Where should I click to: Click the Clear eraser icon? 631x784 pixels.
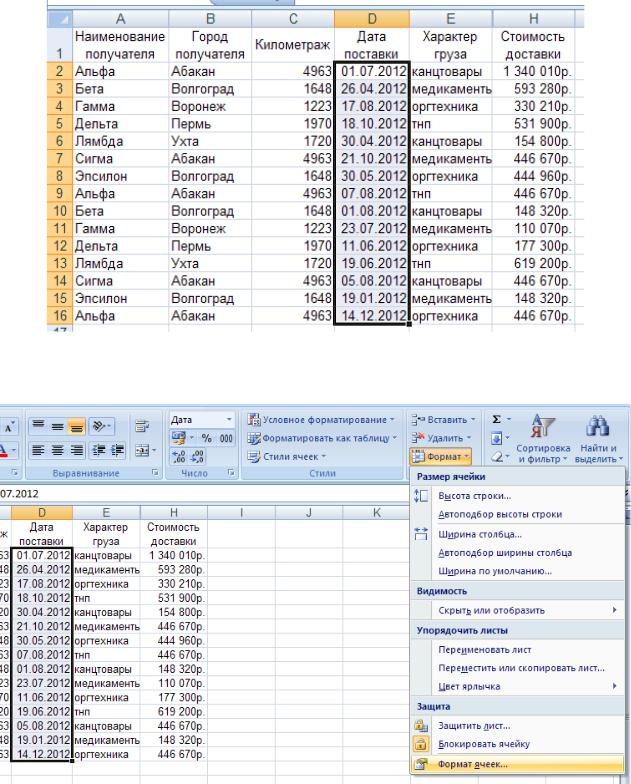click(498, 456)
